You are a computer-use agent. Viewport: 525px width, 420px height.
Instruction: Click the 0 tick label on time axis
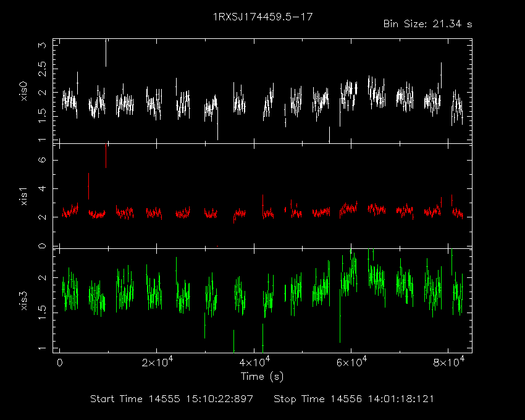pos(59,363)
